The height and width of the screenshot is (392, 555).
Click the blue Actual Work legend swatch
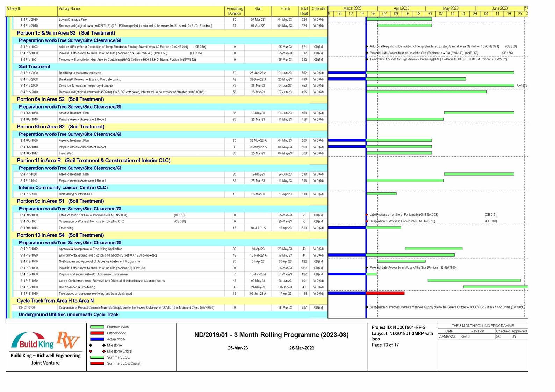(97, 339)
